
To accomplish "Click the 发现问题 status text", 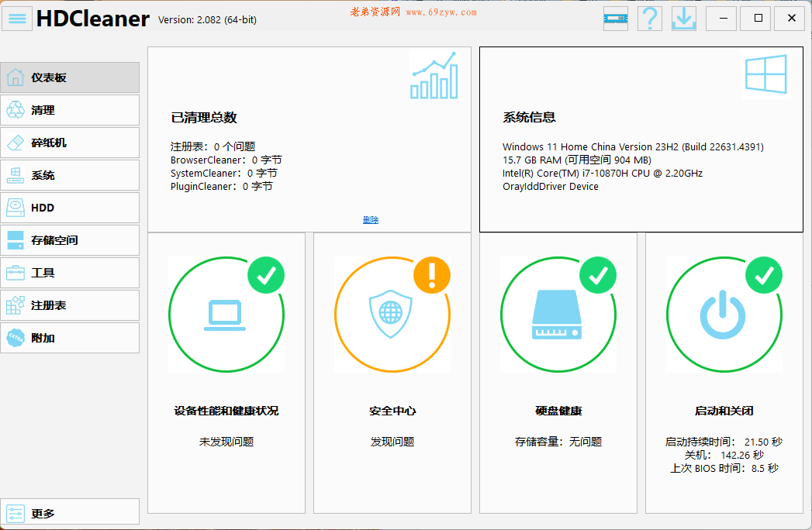I will click(x=392, y=442).
